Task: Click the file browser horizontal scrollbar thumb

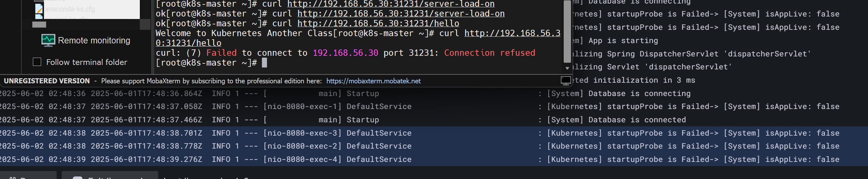Action: click(x=39, y=24)
